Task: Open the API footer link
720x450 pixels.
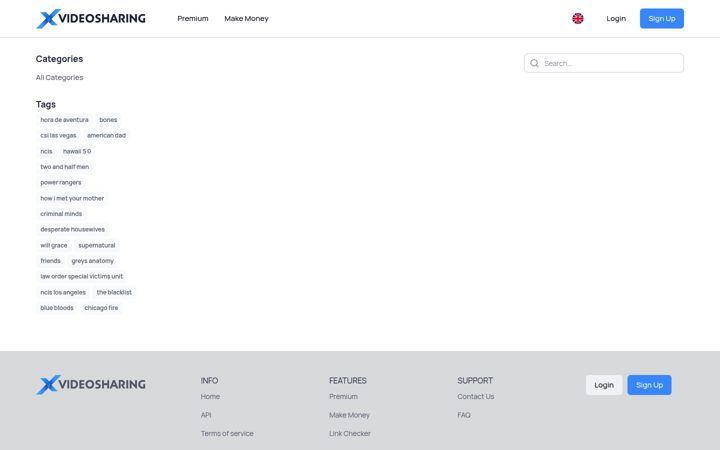Action: (206, 415)
